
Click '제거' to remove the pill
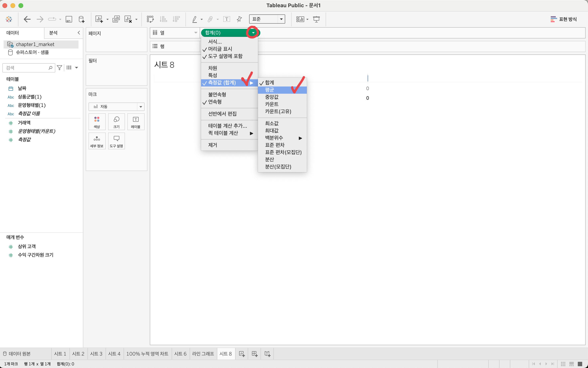[x=212, y=145]
